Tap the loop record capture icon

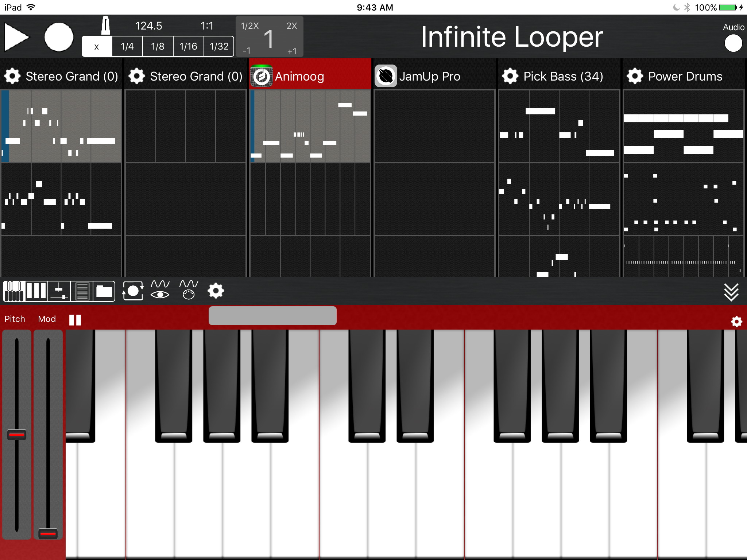coord(133,291)
